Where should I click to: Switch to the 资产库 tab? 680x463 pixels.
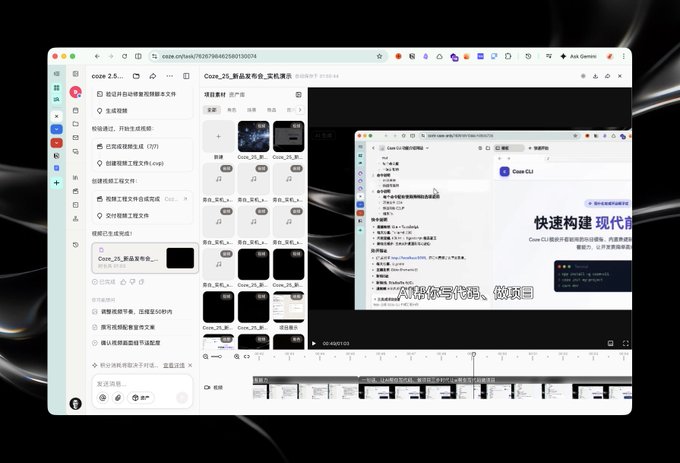pyautogui.click(x=237, y=94)
